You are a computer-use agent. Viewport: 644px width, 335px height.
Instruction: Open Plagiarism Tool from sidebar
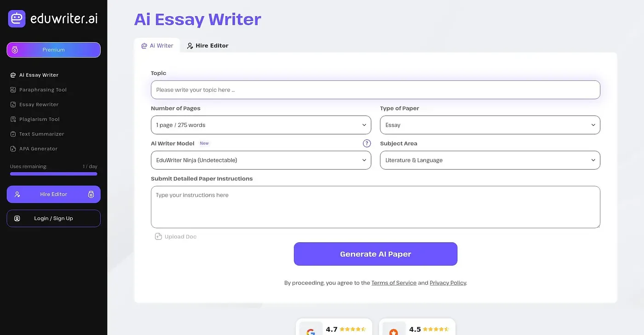[x=40, y=119]
